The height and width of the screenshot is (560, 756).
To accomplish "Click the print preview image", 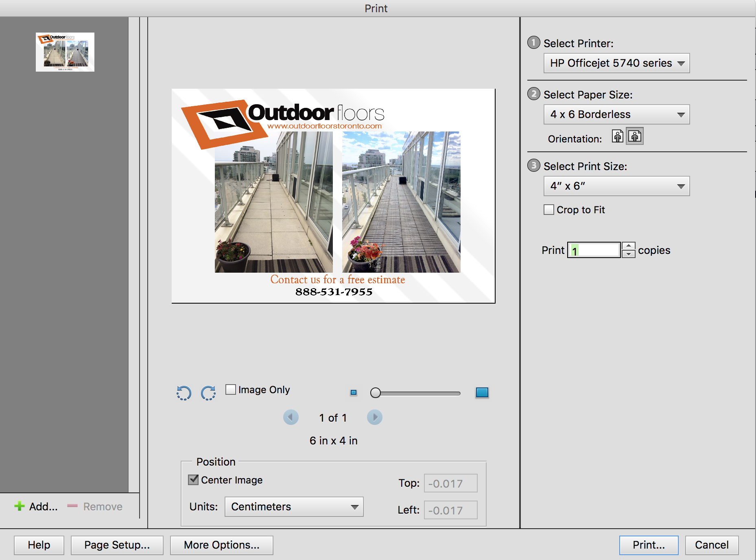I will 334,196.
